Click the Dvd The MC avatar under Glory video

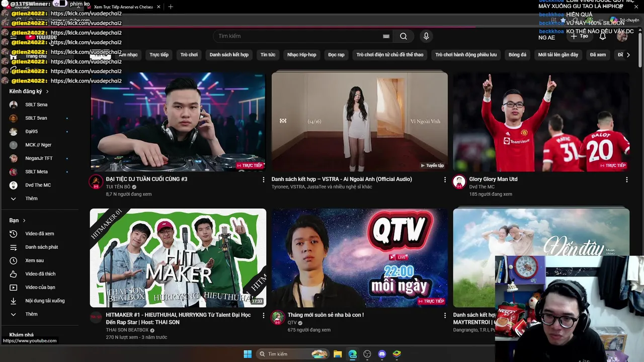tap(459, 182)
